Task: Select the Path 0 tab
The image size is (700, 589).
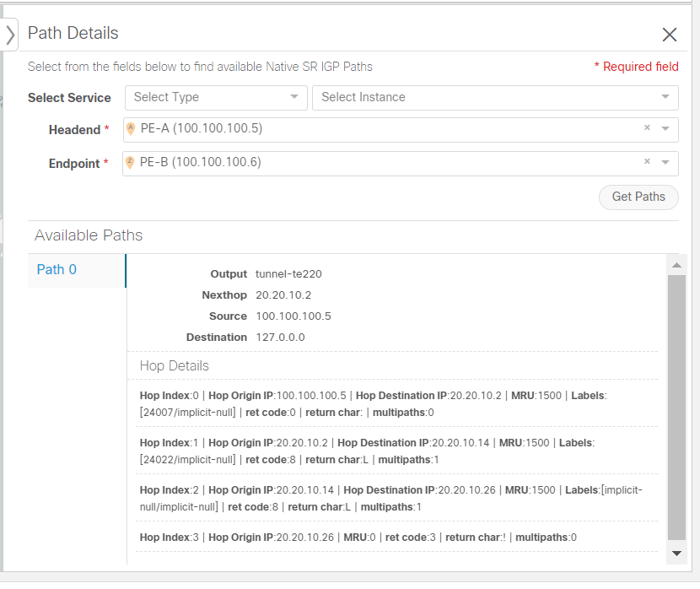Action: click(57, 270)
